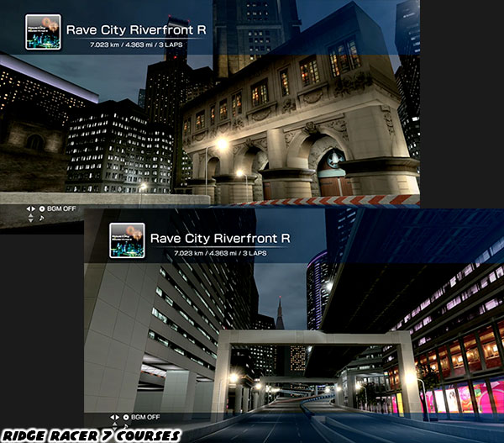Viewport: 504px width, 443px height.
Task: Click the '7.023 km / 4.363 mi / 3 LAPS' text in bottom screenshot
Action: click(x=220, y=253)
